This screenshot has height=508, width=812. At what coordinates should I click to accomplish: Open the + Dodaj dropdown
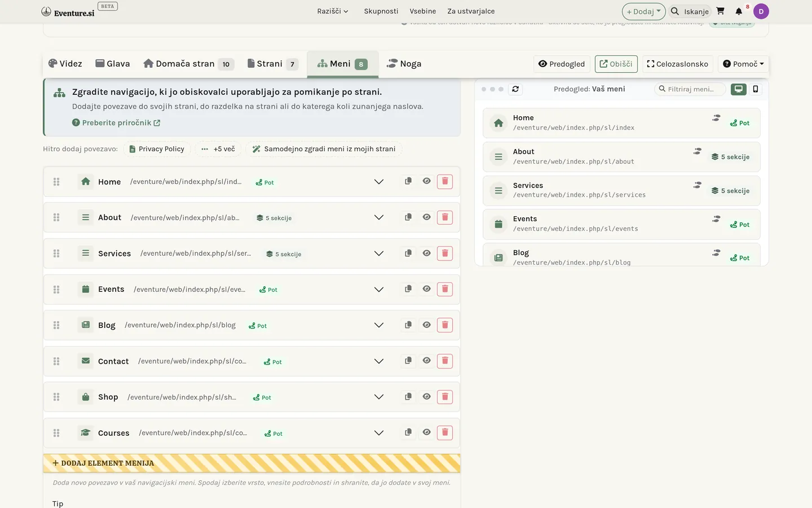point(643,11)
